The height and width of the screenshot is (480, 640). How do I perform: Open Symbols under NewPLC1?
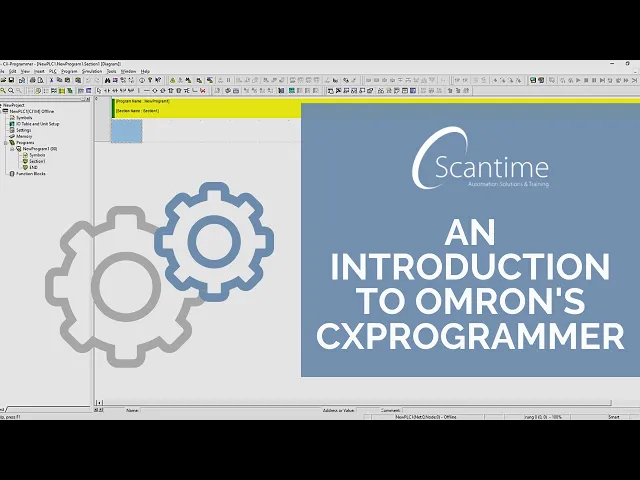point(24,118)
